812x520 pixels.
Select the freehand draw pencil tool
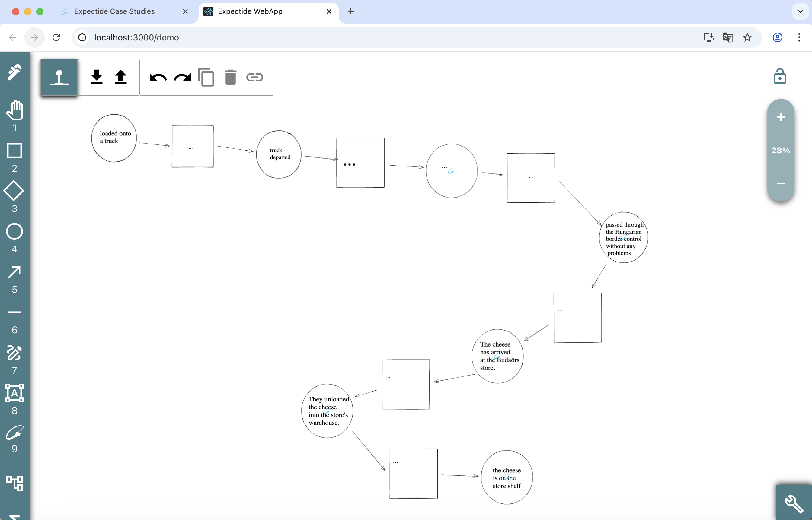click(x=14, y=353)
